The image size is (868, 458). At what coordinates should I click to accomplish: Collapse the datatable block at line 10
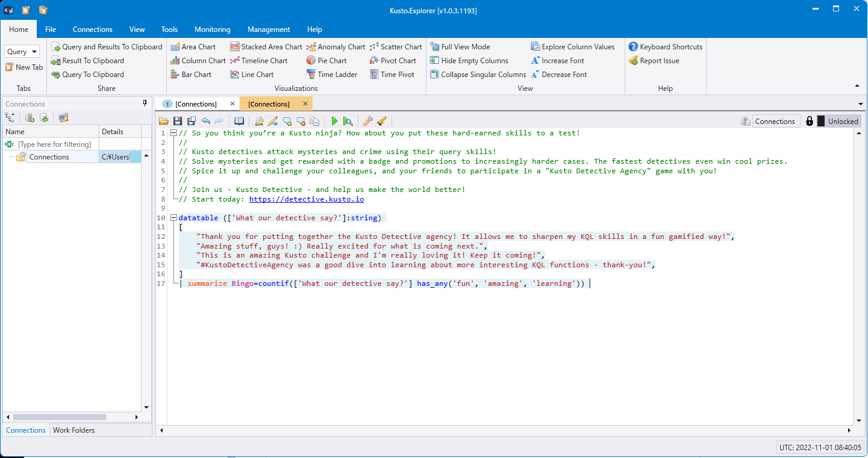(173, 218)
